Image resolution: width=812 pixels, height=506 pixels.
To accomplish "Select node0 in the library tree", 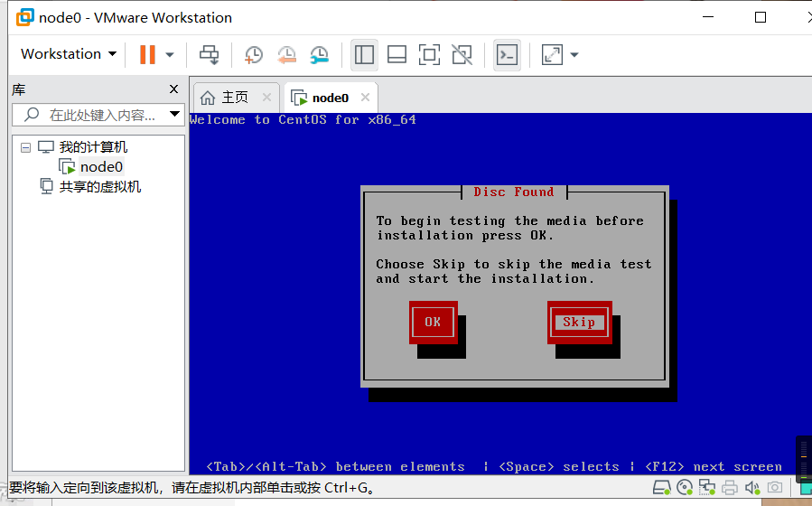I will coord(101,167).
